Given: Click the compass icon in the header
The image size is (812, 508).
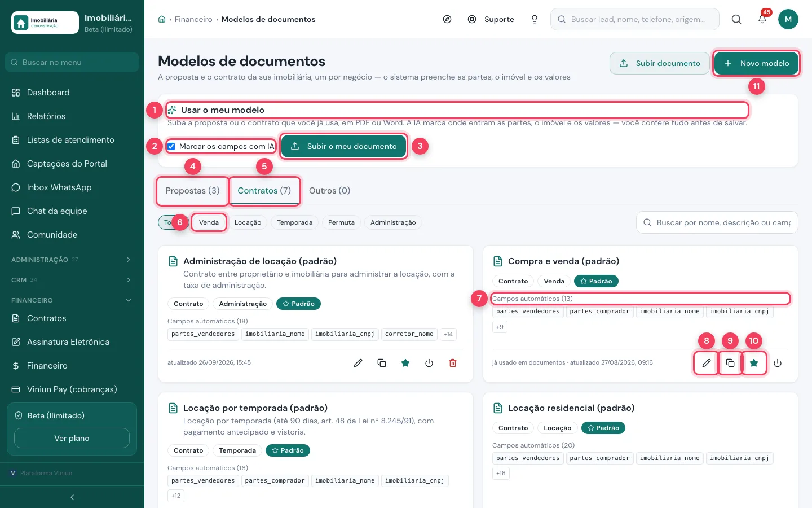Looking at the screenshot, I should pyautogui.click(x=447, y=19).
